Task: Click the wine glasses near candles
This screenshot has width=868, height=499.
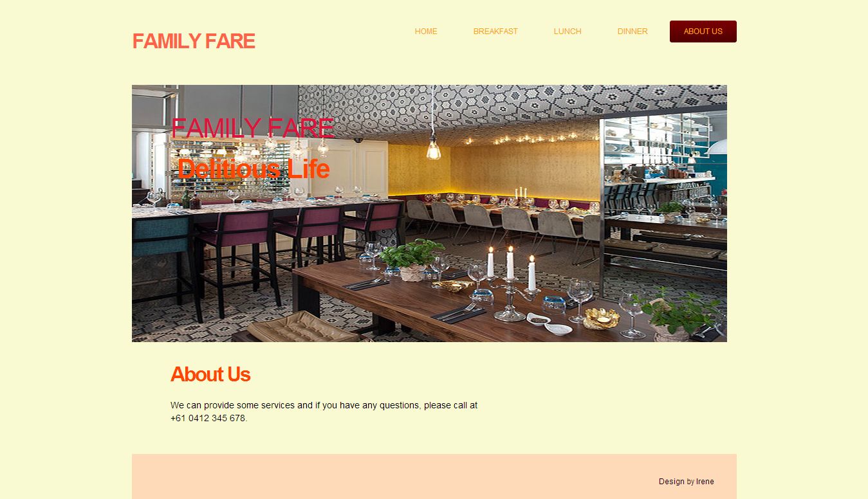Action: click(x=580, y=299)
